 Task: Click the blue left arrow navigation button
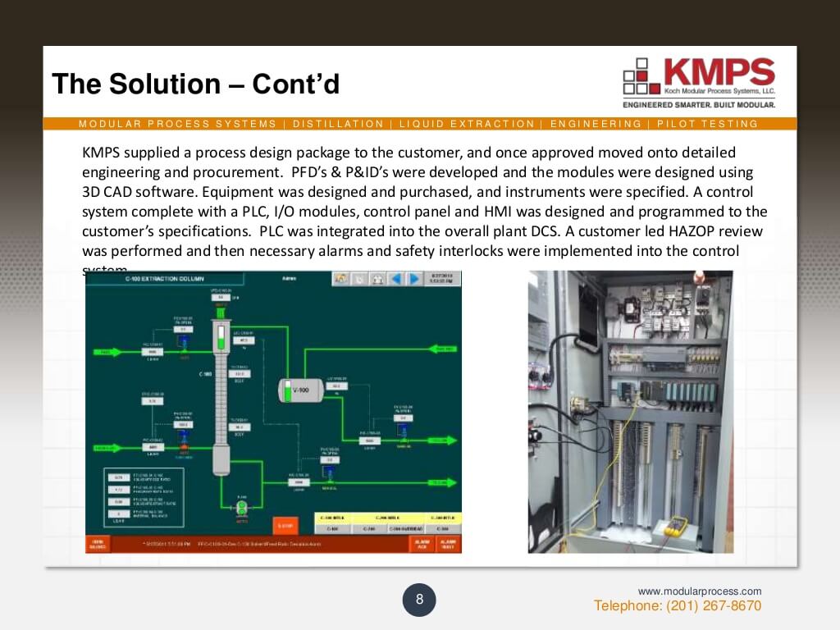click(x=397, y=279)
